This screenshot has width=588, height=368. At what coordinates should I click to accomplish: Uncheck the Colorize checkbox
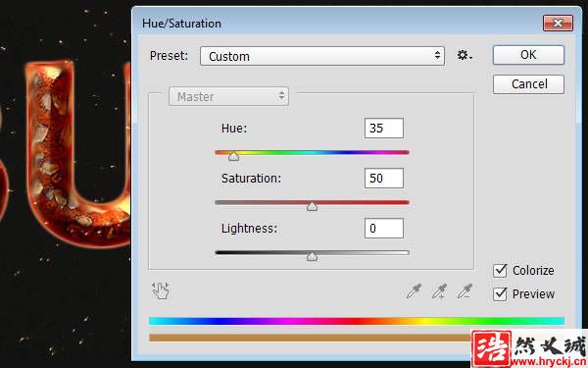click(x=500, y=271)
